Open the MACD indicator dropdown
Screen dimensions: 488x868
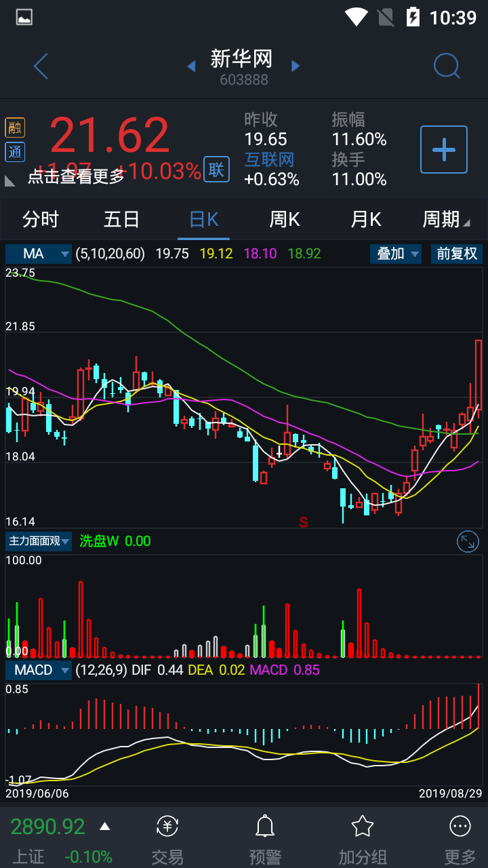[39, 670]
